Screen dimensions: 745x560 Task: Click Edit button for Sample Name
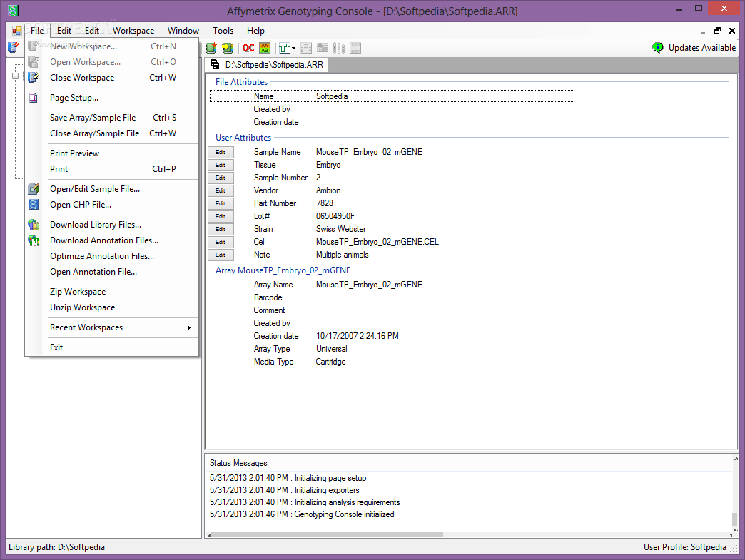[221, 152]
